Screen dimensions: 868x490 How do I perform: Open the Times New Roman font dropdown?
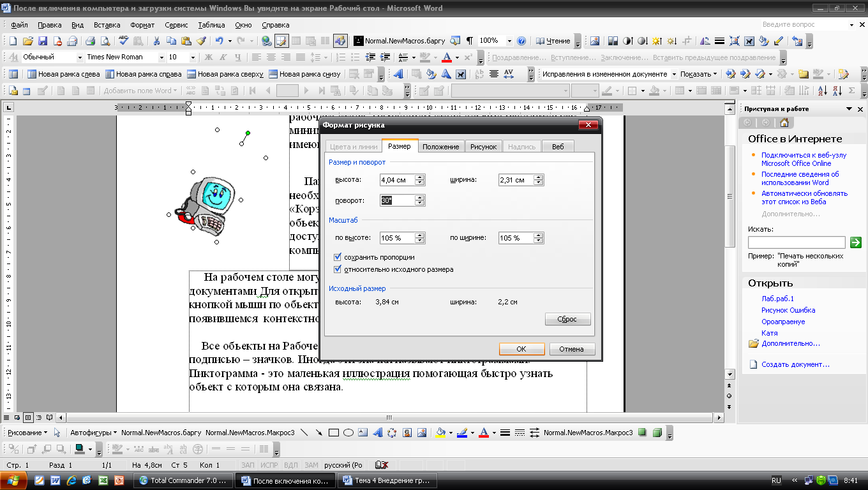pos(162,57)
